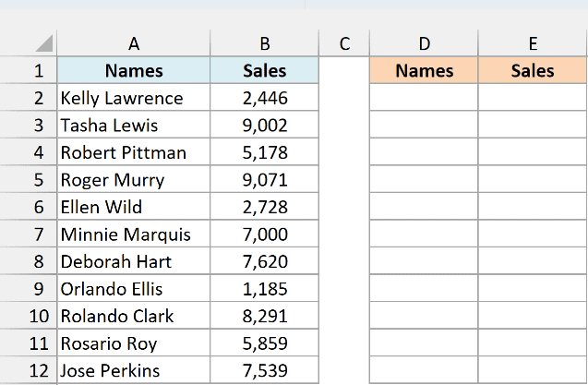Select row 12 header
This screenshot has width=588, height=385.
pos(29,370)
